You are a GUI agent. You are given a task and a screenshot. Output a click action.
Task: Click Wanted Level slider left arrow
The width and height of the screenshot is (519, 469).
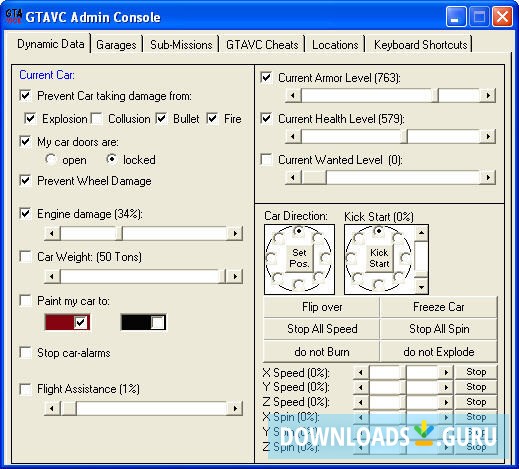click(x=293, y=177)
